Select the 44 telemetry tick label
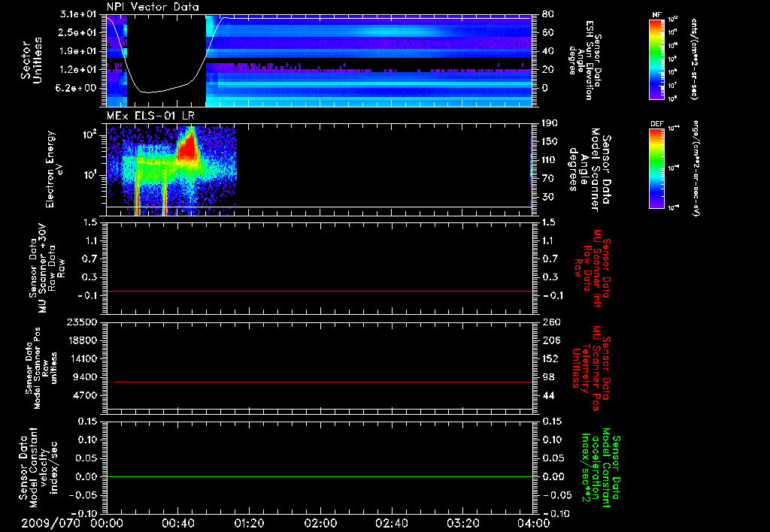Viewport: 770px width, 532px height. click(x=548, y=395)
